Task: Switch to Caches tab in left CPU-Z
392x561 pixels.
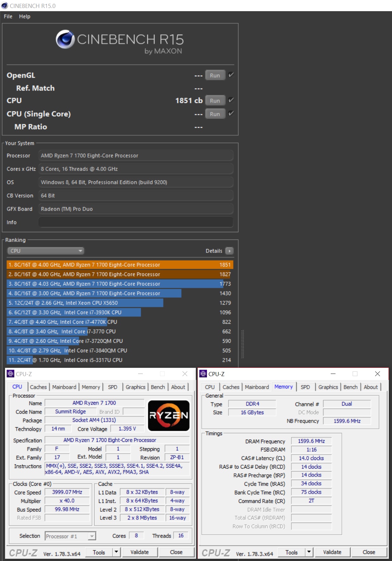Action: [38, 387]
